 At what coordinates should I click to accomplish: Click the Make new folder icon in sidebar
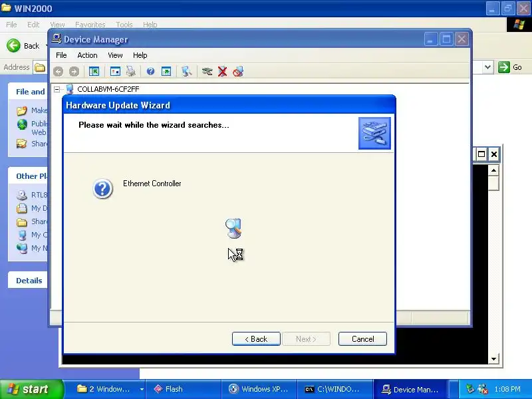[x=22, y=110]
